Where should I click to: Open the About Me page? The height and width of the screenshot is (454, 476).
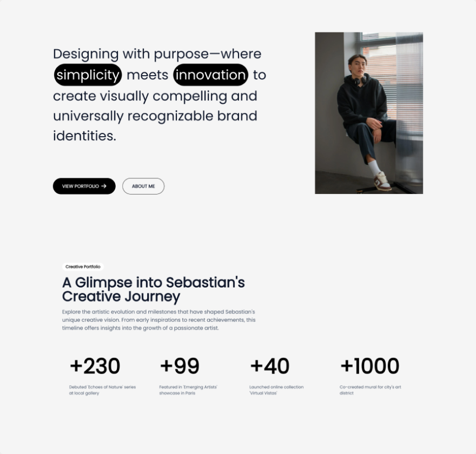[143, 186]
